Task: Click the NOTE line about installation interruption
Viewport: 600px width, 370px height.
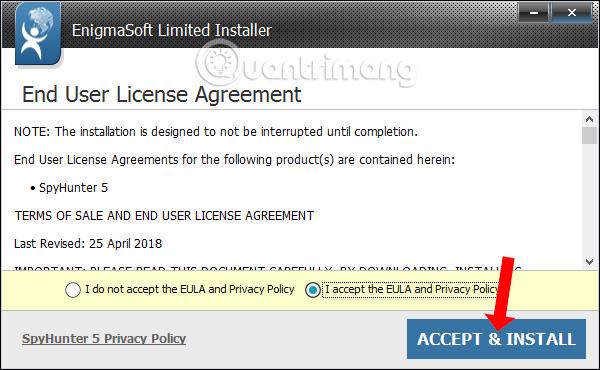Action: 216,132
